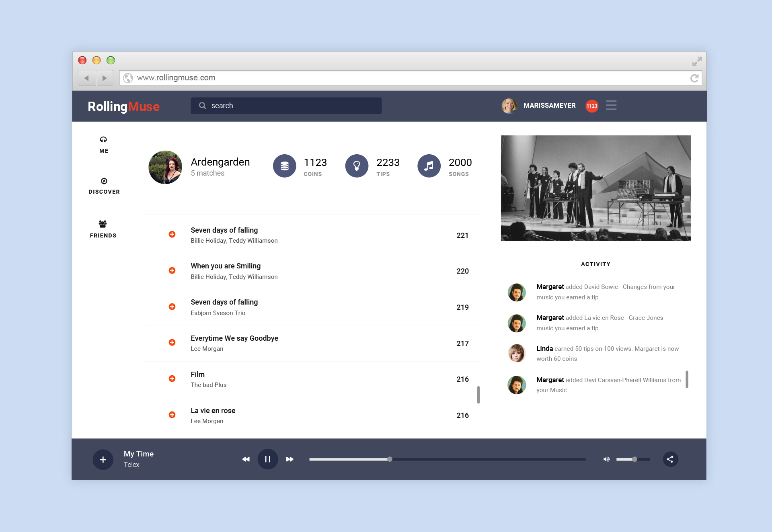Click the globe icon in address bar
The image size is (772, 532).
point(128,78)
